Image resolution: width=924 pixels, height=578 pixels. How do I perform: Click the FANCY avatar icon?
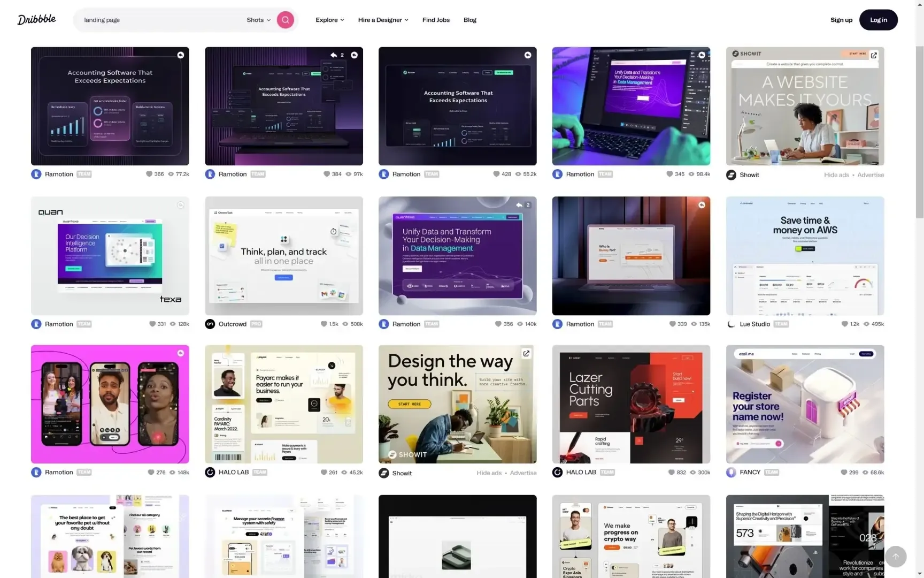point(731,472)
